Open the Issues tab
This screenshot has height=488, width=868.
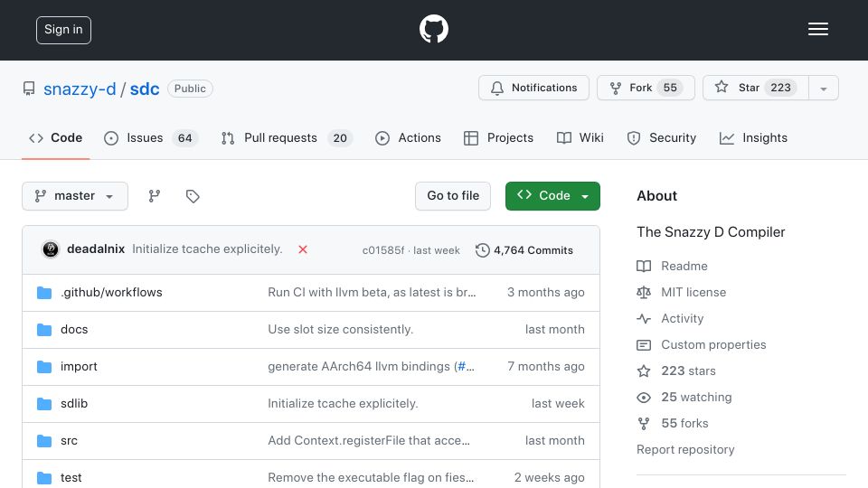pyautogui.click(x=150, y=137)
